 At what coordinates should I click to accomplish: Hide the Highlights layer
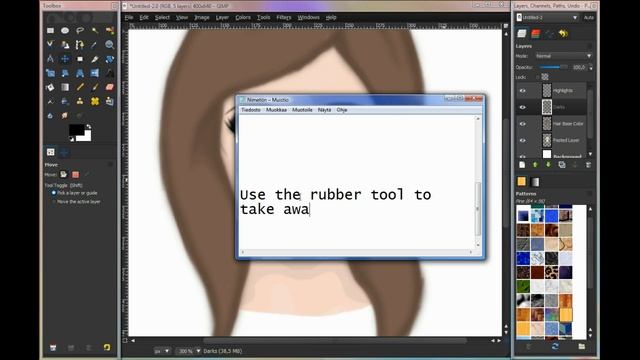[522, 91]
